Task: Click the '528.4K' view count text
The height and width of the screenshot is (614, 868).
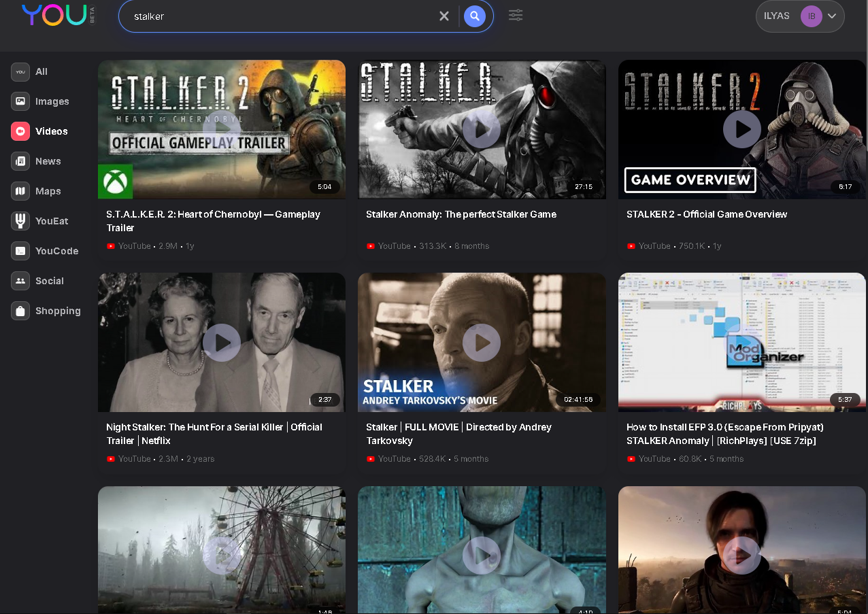Action: click(x=433, y=459)
